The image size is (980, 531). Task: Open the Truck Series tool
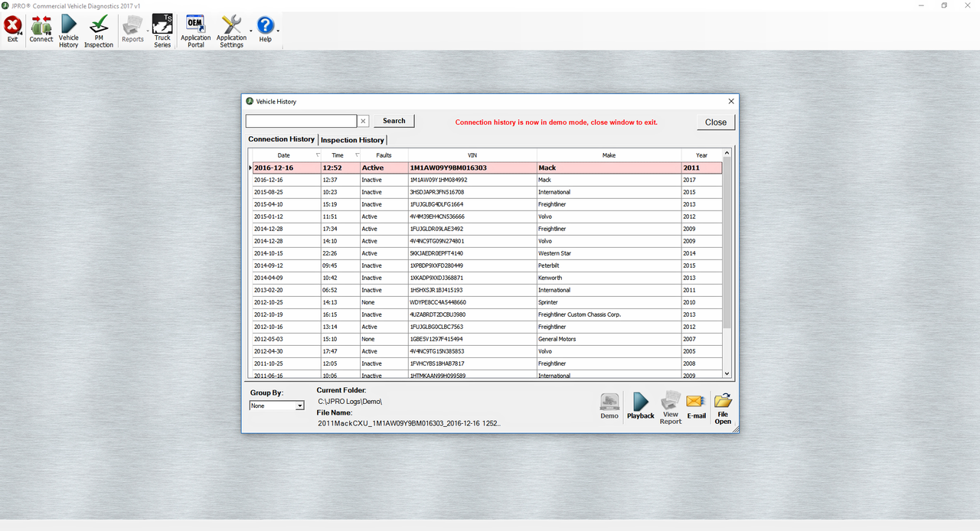coord(162,31)
